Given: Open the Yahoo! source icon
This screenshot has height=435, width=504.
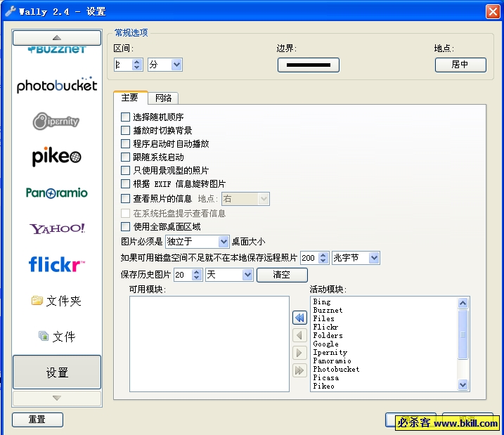Looking at the screenshot, I should click(57, 228).
